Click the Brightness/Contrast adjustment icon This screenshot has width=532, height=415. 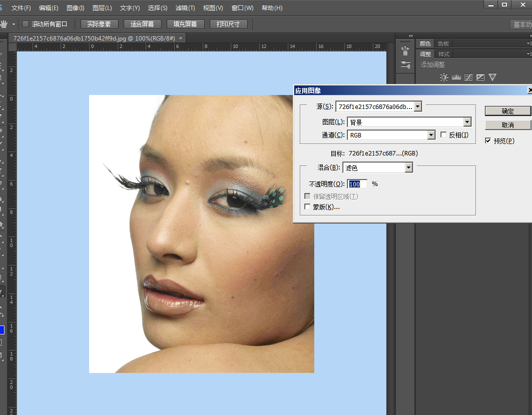(x=443, y=77)
